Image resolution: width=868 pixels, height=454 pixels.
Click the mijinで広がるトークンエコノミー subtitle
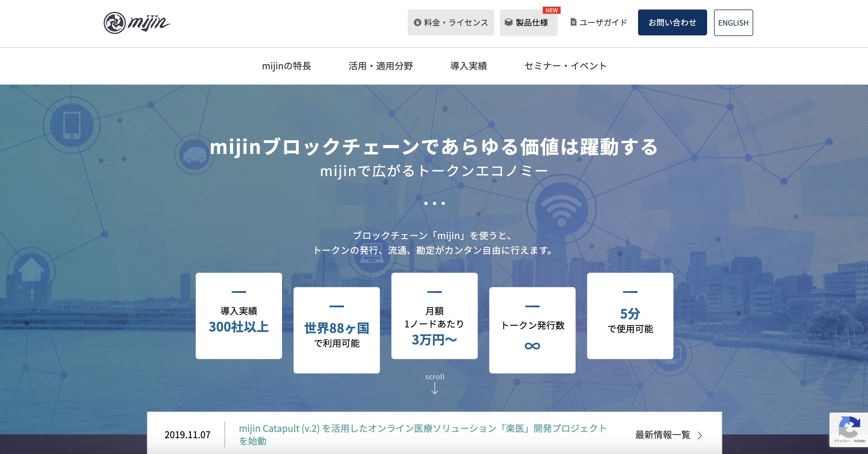point(434,171)
